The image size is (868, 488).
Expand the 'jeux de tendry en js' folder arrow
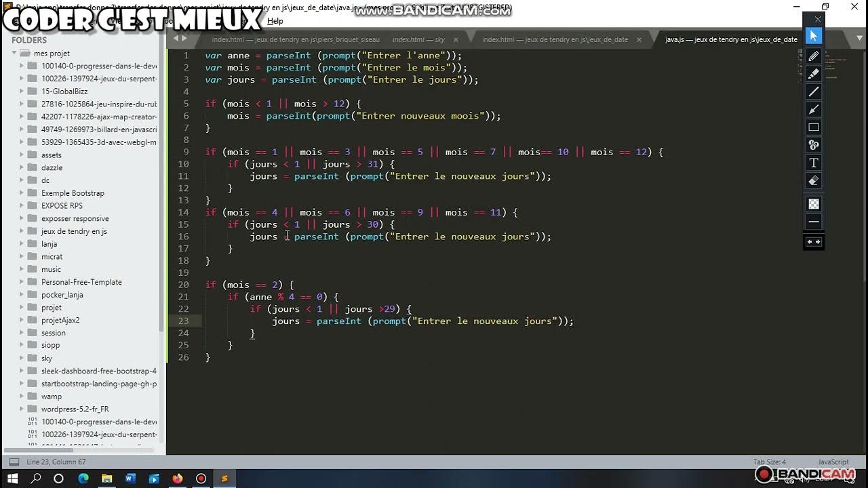[x=21, y=231]
